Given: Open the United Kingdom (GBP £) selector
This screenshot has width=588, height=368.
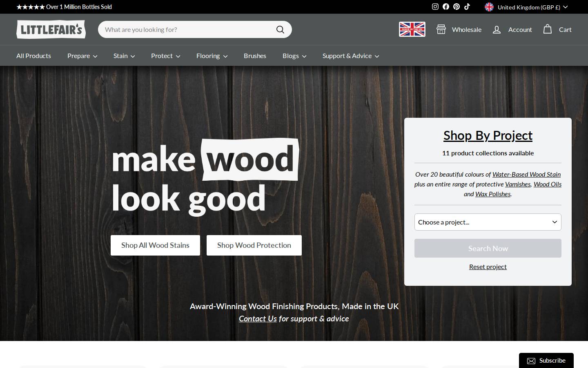Looking at the screenshot, I should (526, 7).
